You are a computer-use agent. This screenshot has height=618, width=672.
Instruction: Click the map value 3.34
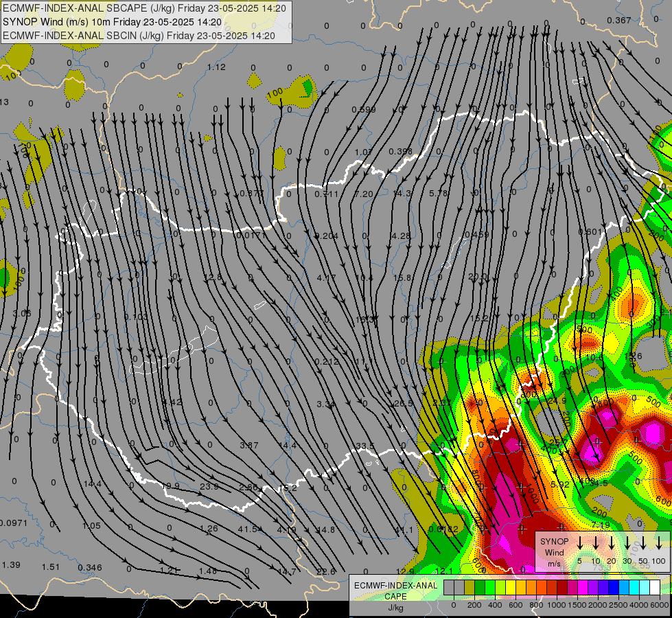click(326, 404)
